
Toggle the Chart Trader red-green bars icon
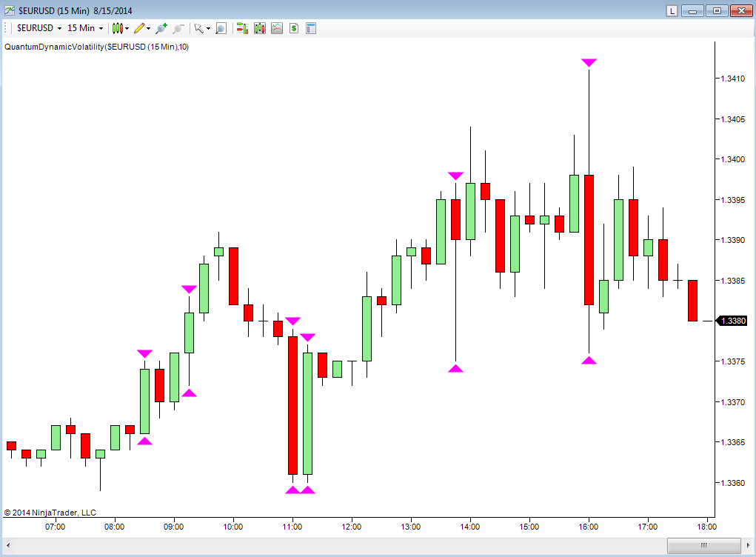242,28
